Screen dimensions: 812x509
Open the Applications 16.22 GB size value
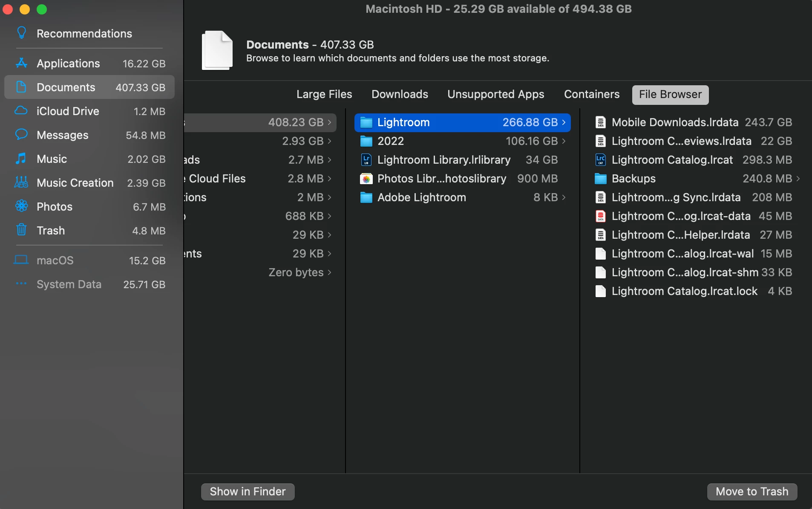pyautogui.click(x=144, y=64)
